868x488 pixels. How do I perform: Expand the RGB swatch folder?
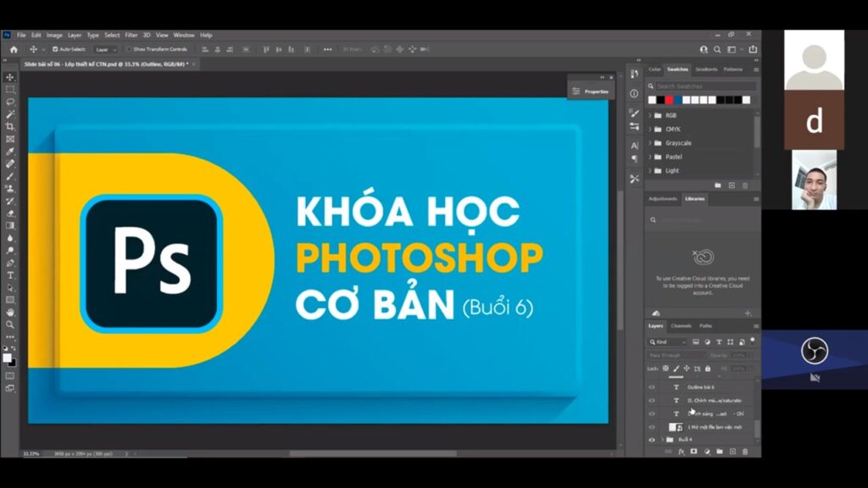pos(650,115)
